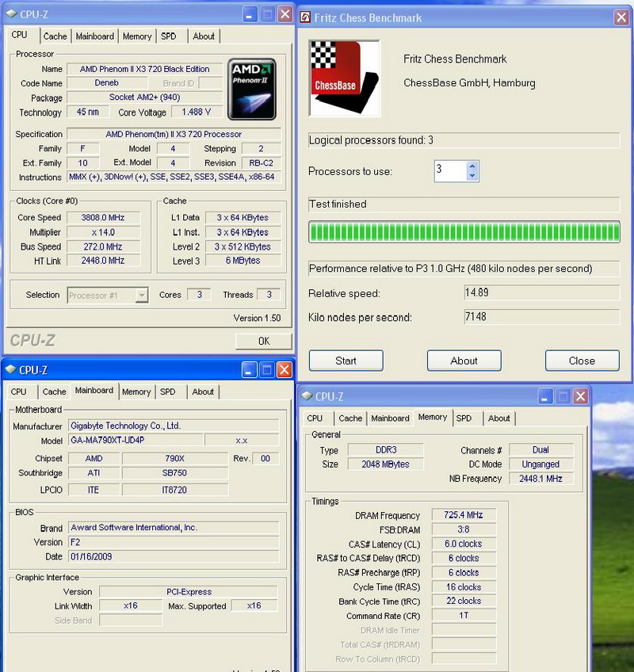
Task: Click the green benchmark progress bar
Action: pos(464,232)
